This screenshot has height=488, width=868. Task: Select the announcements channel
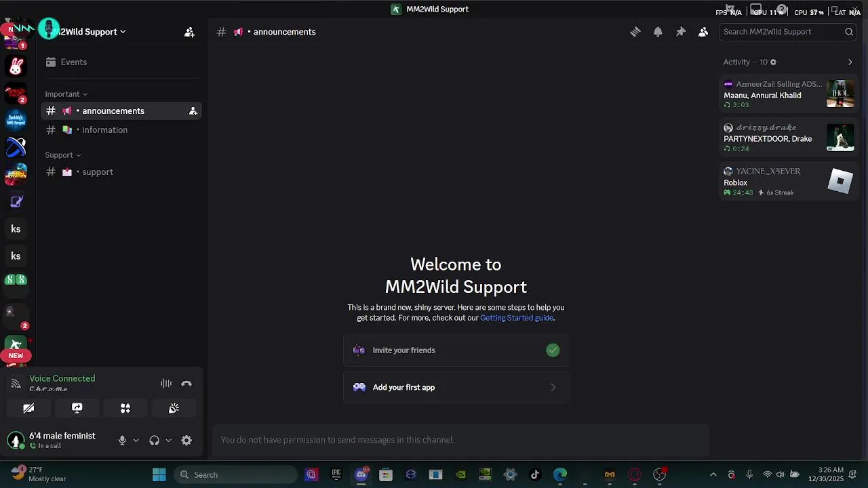[121, 111]
